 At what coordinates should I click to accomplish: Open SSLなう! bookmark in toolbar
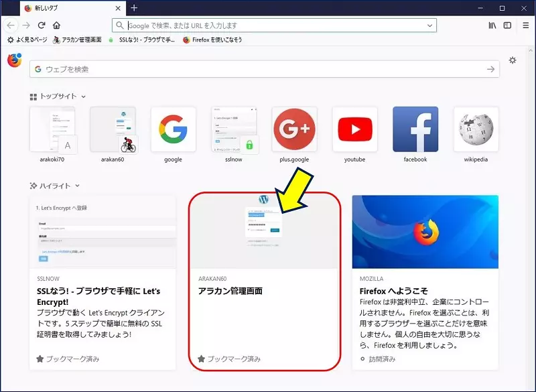coord(141,40)
